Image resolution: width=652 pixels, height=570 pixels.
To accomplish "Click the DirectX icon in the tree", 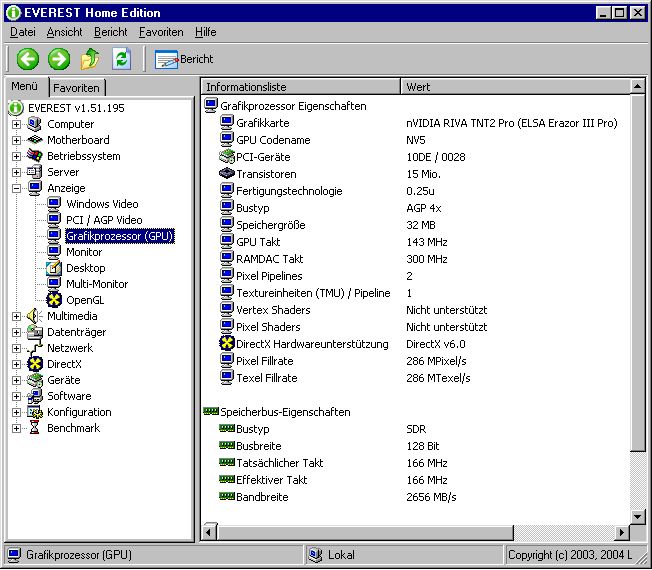I will pos(35,364).
